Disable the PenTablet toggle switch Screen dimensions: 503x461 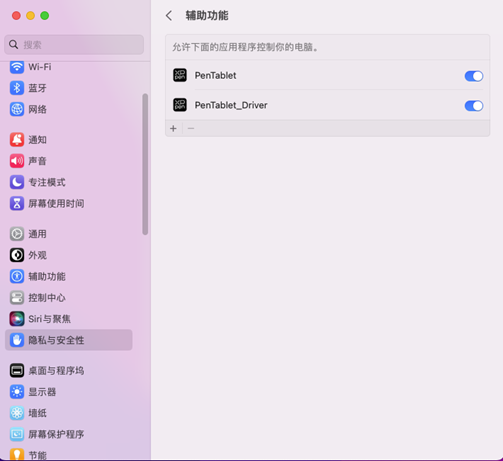click(x=474, y=76)
